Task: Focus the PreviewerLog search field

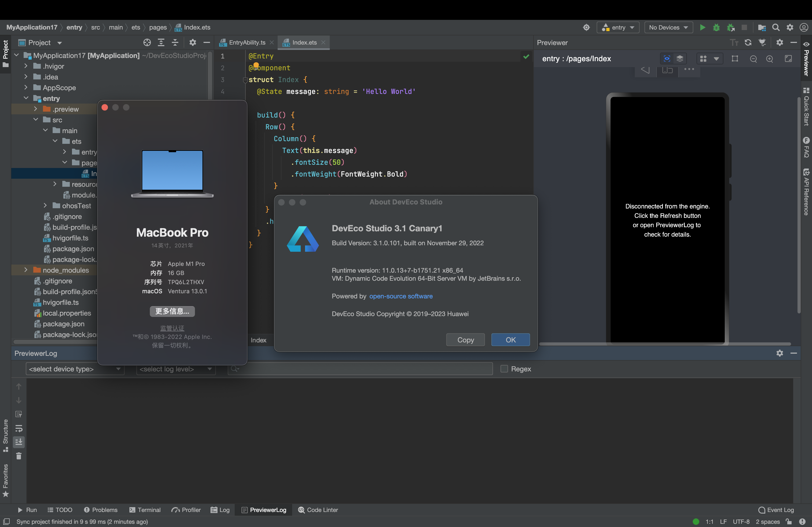Action: coord(360,369)
